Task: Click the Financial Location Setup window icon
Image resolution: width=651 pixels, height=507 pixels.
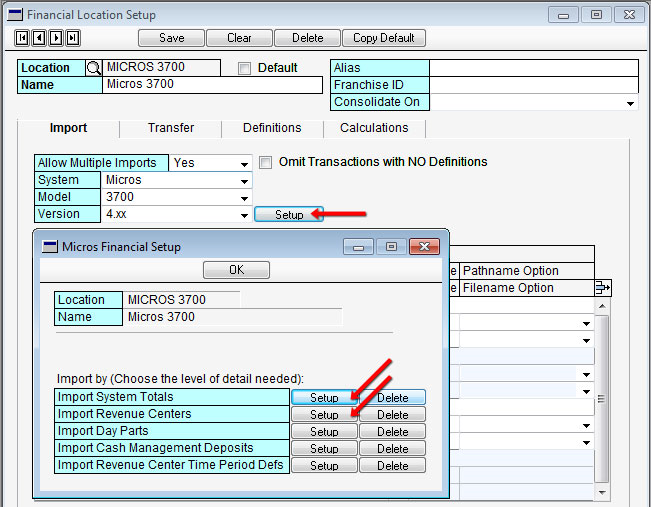Action: (x=15, y=15)
